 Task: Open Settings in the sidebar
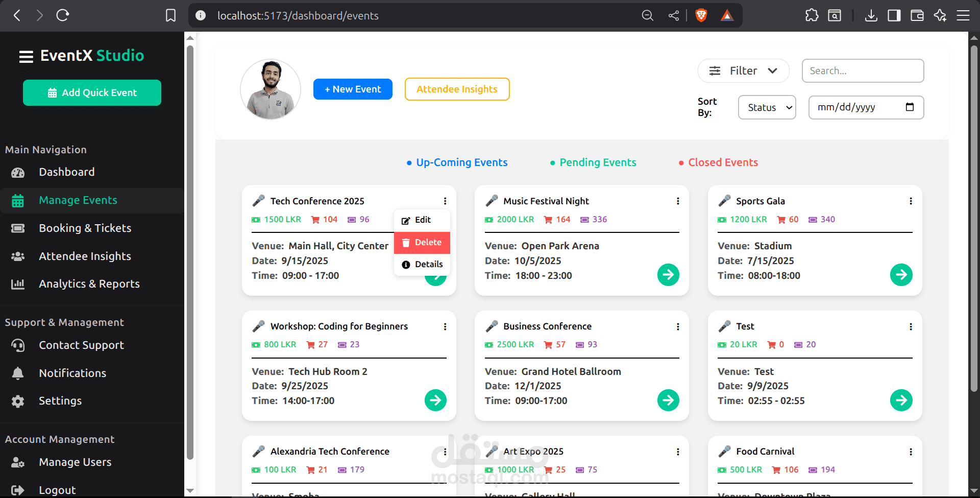92,401
